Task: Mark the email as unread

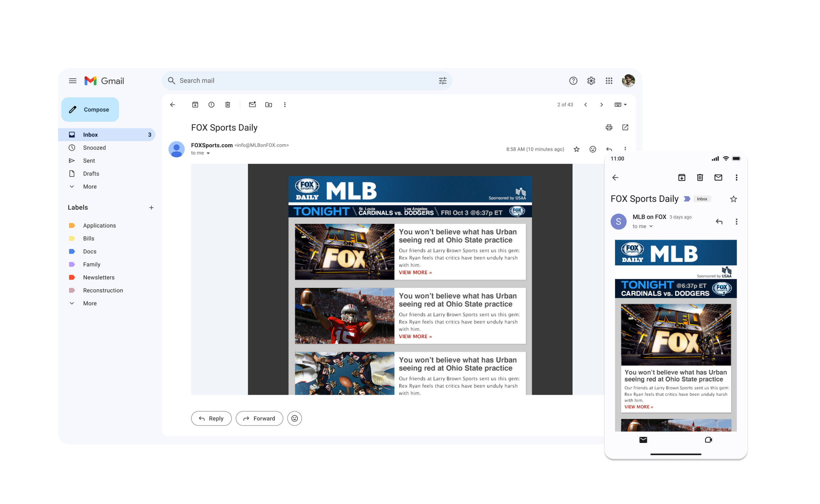Action: 252,105
